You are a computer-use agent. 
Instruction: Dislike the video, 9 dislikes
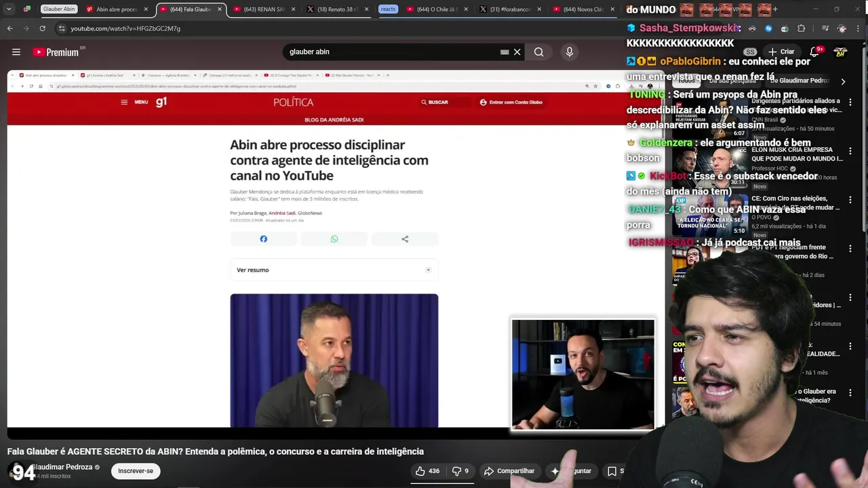tap(460, 471)
